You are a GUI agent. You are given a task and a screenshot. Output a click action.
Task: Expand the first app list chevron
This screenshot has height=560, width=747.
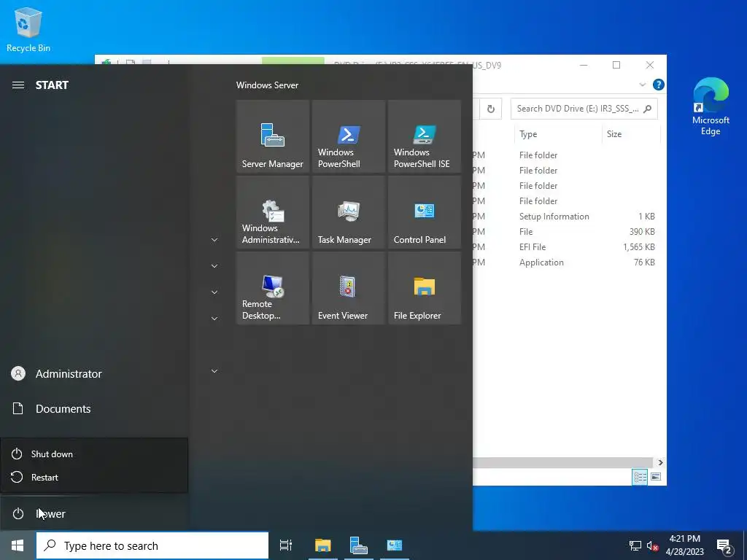point(214,240)
